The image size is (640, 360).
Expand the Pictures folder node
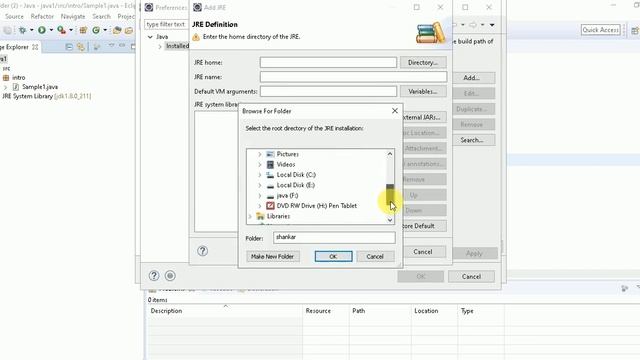pos(260,154)
